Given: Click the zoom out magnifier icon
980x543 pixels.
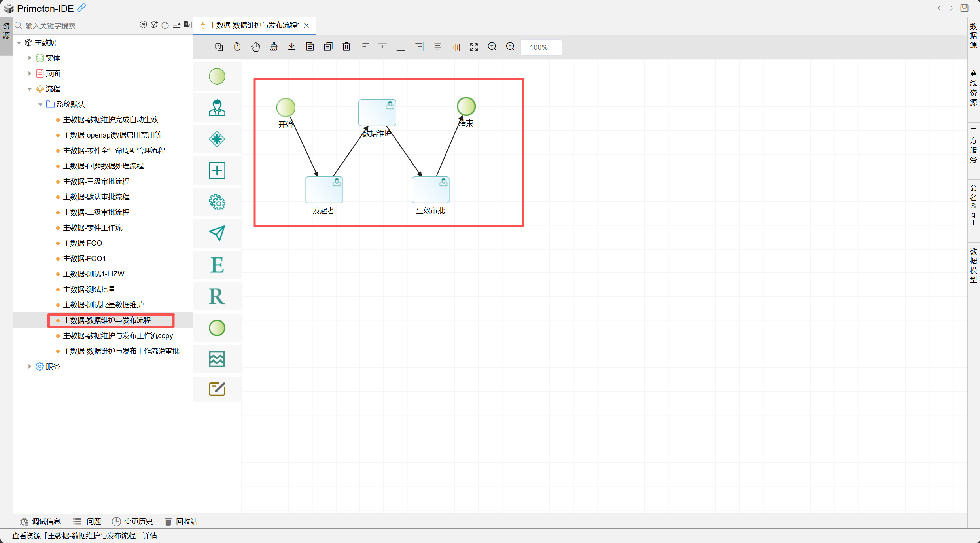Looking at the screenshot, I should coord(510,47).
